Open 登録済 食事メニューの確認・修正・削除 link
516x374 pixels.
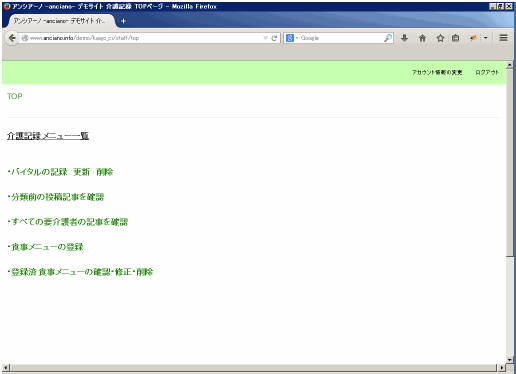tap(82, 272)
